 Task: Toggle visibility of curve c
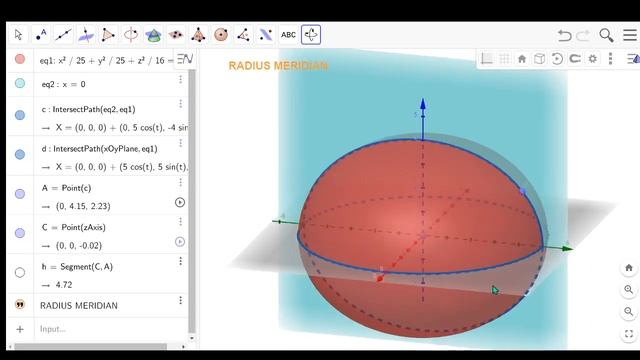point(20,115)
